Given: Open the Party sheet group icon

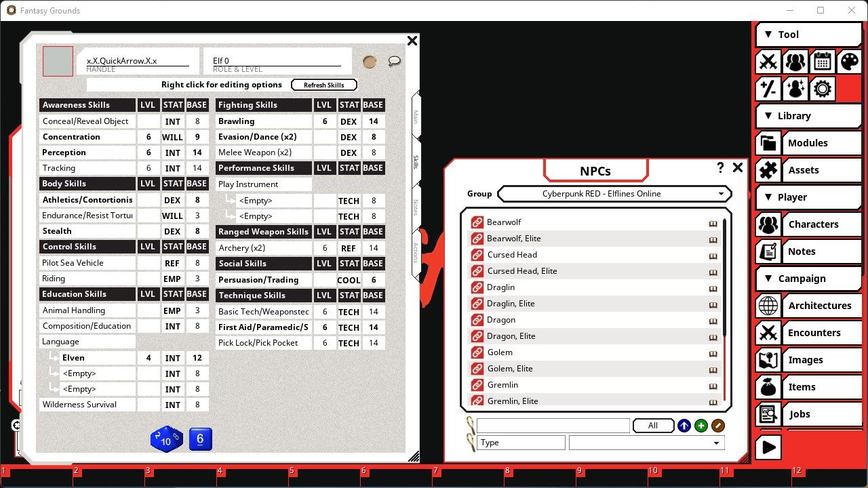Looking at the screenshot, I should 795,62.
